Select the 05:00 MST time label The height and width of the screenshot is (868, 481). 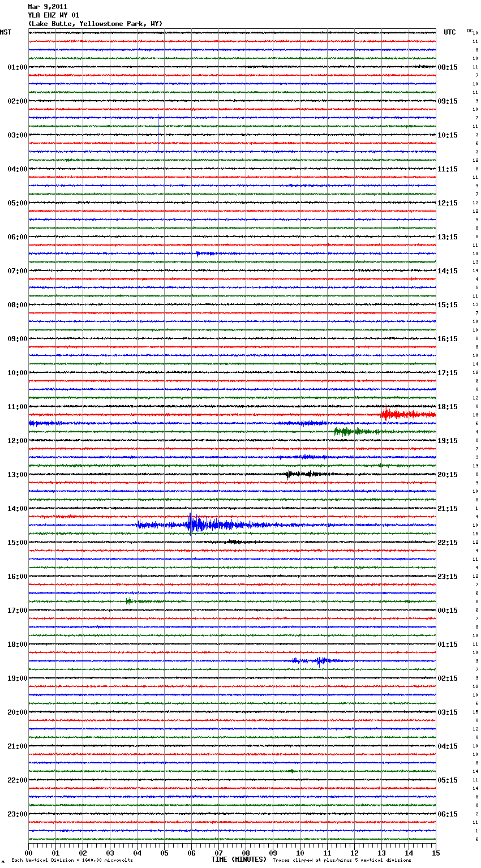click(18, 203)
